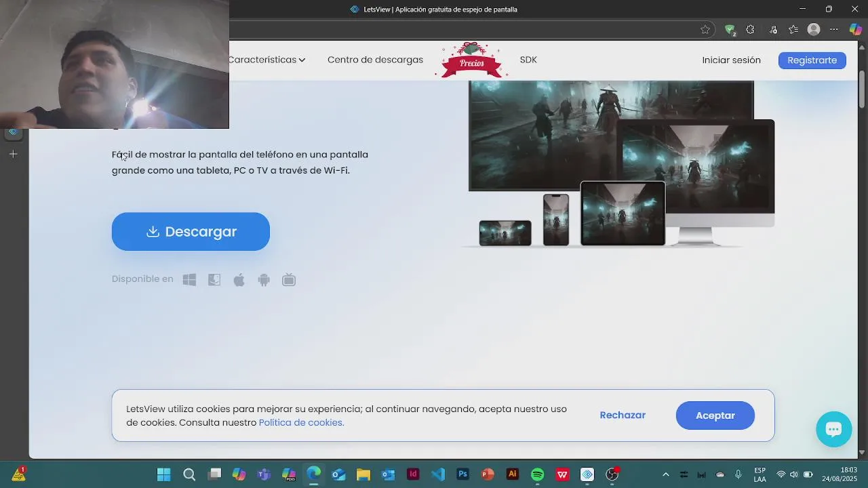Click the page scrollbar down arrow
The image size is (868, 488).
(x=862, y=453)
